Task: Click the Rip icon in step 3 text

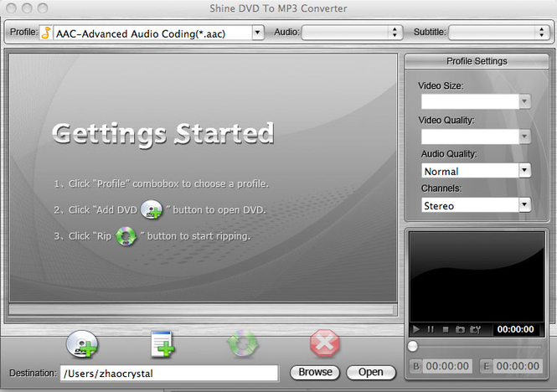Action: click(126, 236)
